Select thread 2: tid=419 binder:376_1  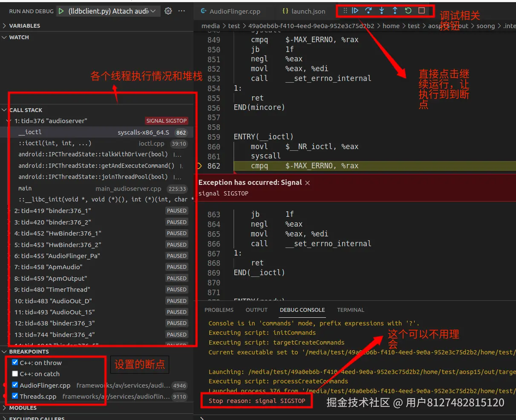point(97,211)
